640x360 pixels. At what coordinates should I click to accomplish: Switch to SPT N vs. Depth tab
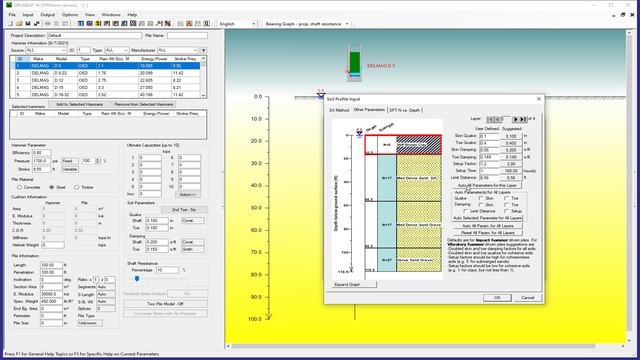[x=404, y=110]
